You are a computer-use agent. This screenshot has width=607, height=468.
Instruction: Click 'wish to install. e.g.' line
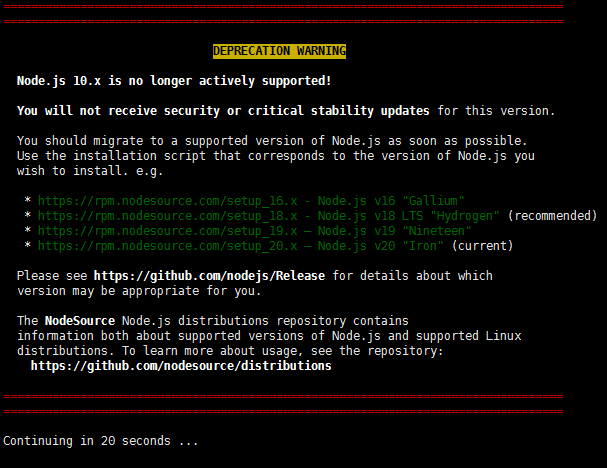click(90, 171)
